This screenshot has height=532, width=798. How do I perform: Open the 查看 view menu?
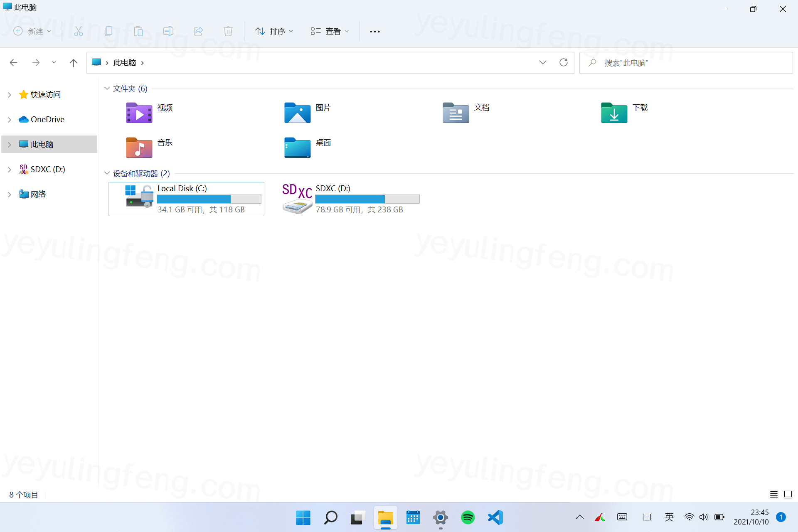[x=330, y=31]
